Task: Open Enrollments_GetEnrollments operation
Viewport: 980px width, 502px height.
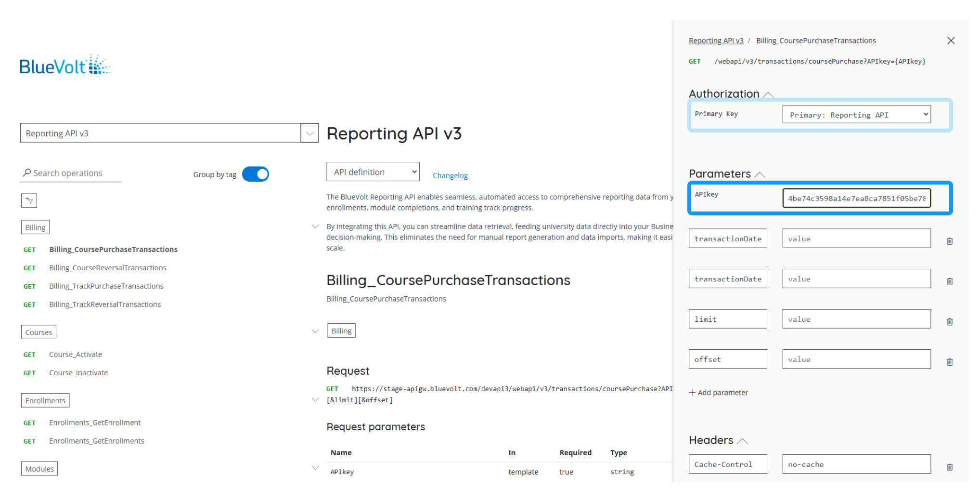Action: click(96, 441)
